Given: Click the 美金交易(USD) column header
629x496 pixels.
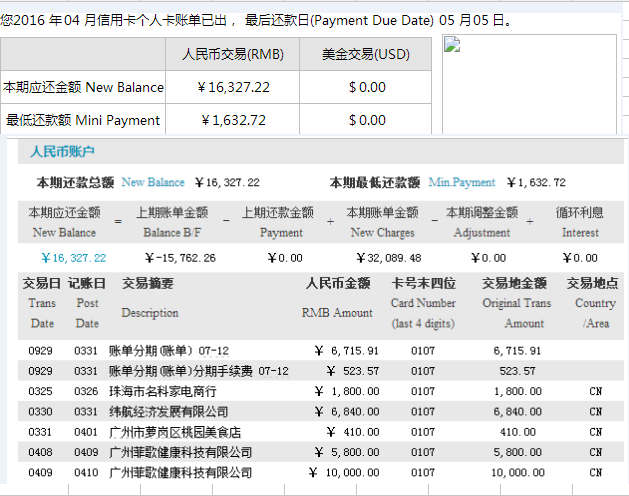Looking at the screenshot, I should [x=366, y=54].
